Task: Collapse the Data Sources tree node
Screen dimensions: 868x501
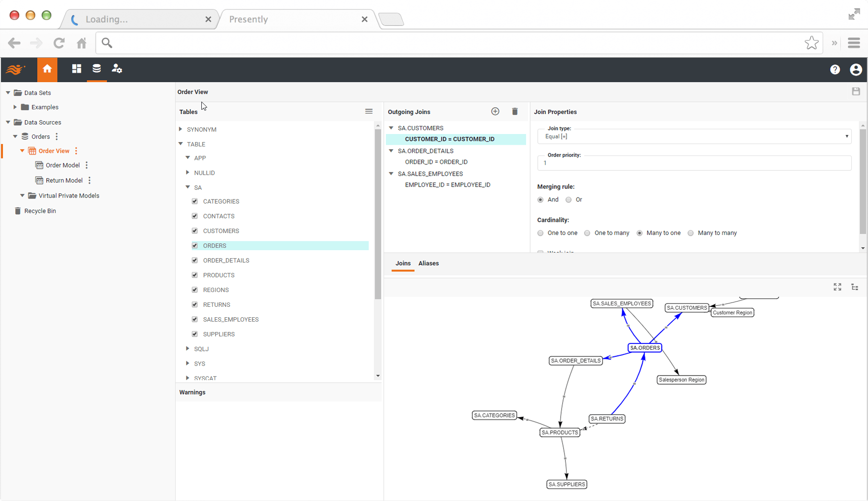Action: pyautogui.click(x=8, y=122)
